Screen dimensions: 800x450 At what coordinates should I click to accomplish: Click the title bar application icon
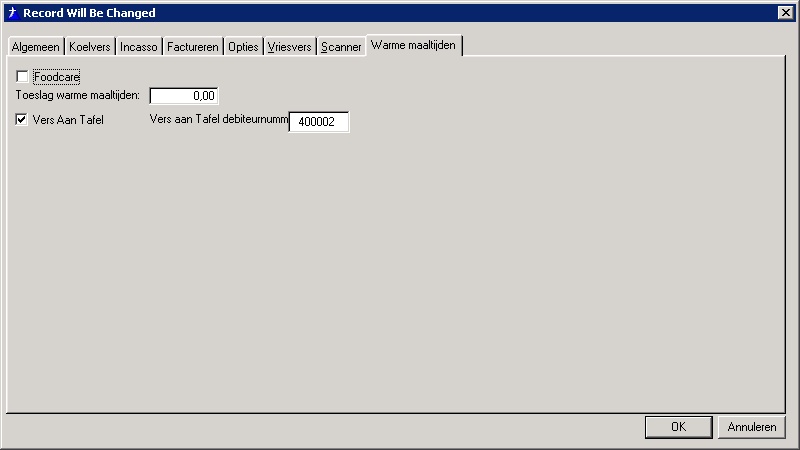pos(13,13)
